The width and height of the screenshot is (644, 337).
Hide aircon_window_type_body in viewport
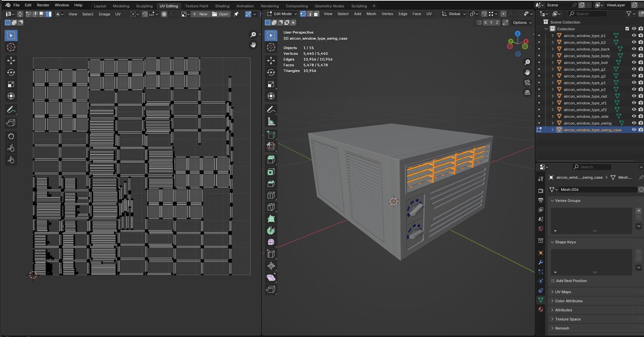634,56
